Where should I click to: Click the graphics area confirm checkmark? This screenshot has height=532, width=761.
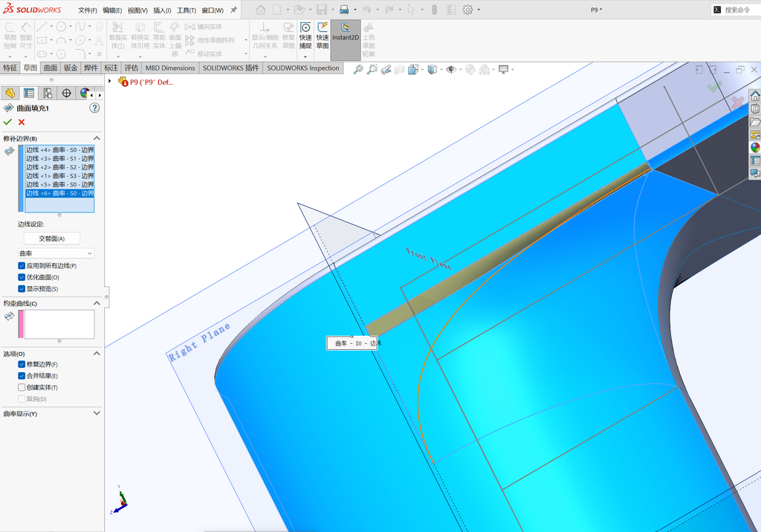pos(714,88)
